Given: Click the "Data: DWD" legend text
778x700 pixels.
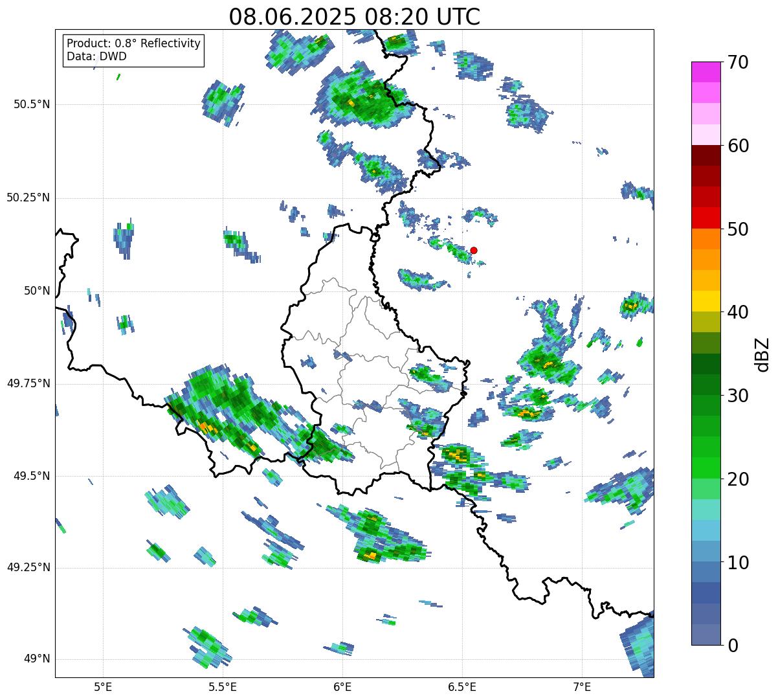Looking at the screenshot, I should tap(96, 56).
